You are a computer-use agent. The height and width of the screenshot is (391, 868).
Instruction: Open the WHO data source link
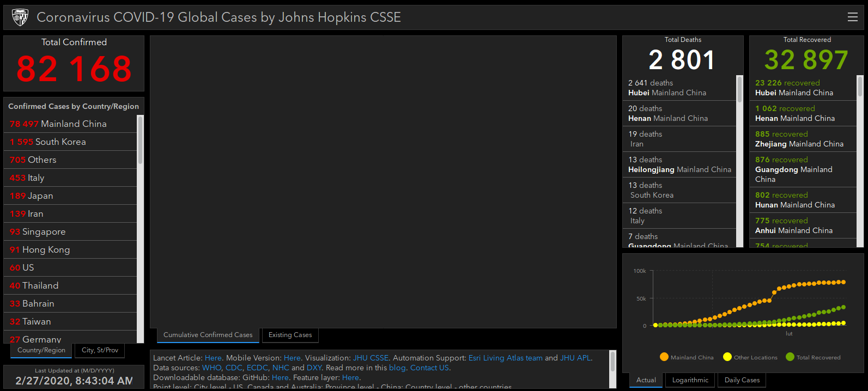point(211,368)
